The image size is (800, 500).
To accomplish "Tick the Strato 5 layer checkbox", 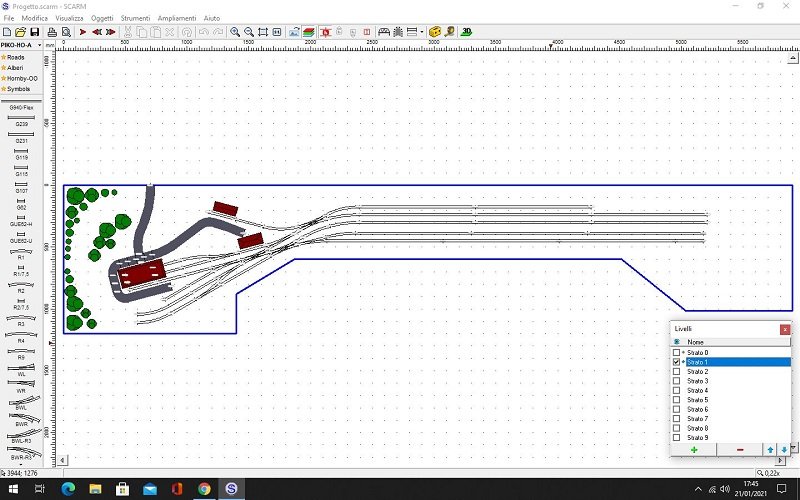I will (x=677, y=400).
